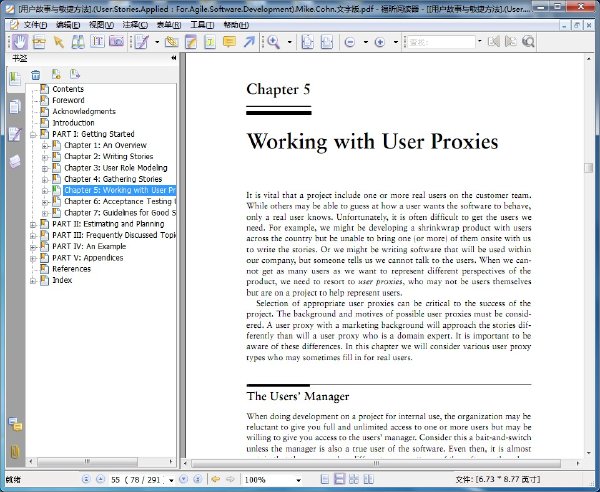This screenshot has height=492, width=600.
Task: Add a new bookmark in panel
Action: (x=56, y=74)
